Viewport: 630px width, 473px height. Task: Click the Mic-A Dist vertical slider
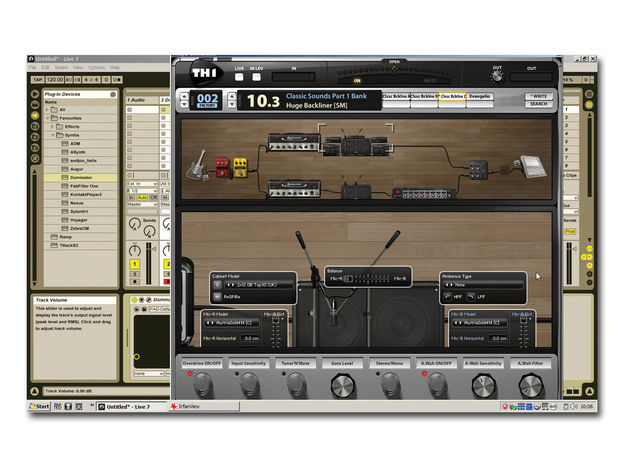tap(276, 332)
